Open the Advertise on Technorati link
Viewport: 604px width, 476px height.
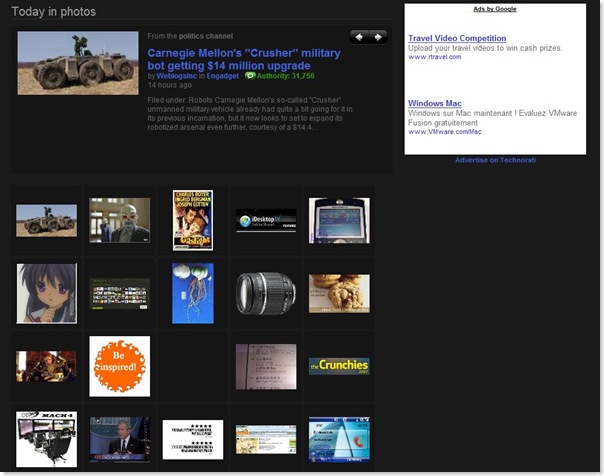tap(495, 160)
